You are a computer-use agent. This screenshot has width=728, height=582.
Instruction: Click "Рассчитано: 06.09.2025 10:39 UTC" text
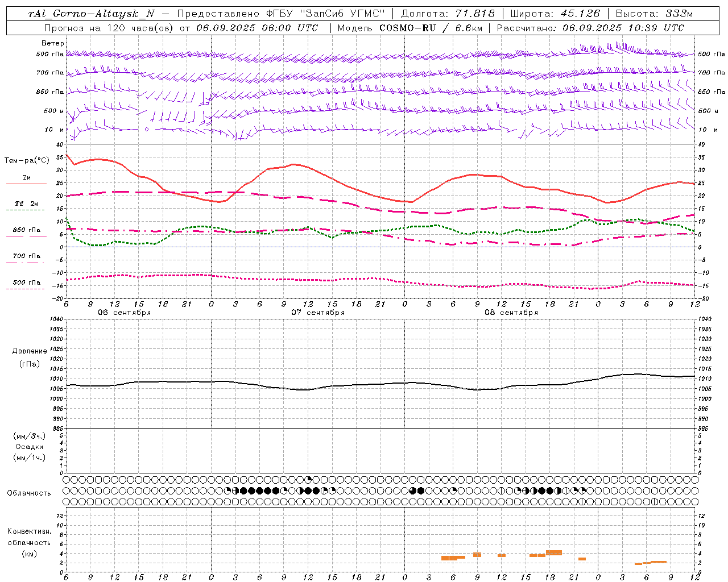tap(590, 28)
